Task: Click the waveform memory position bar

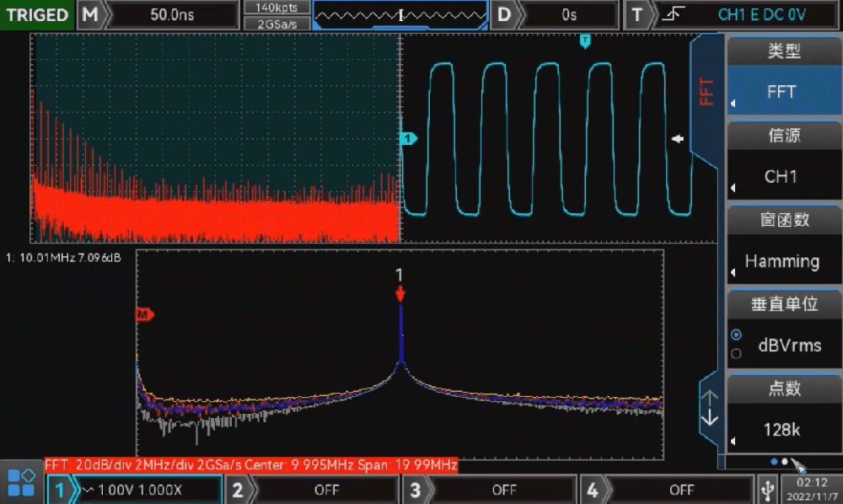Action: 400,14
